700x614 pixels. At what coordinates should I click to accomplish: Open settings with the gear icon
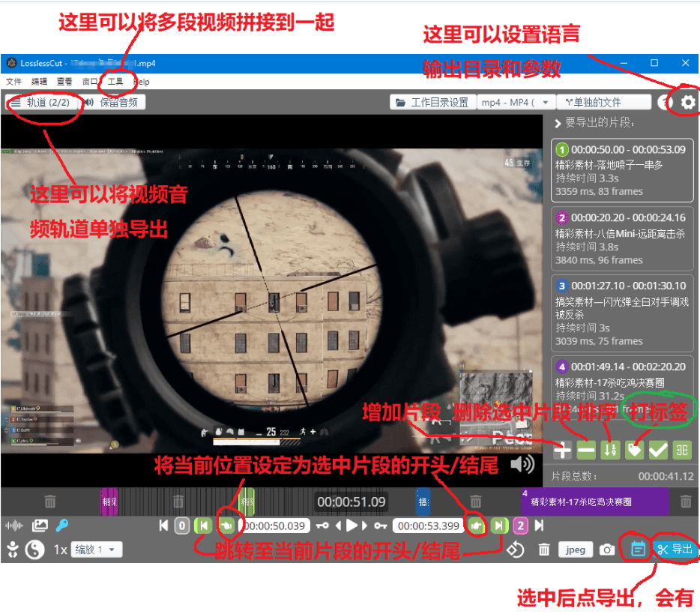pyautogui.click(x=688, y=102)
